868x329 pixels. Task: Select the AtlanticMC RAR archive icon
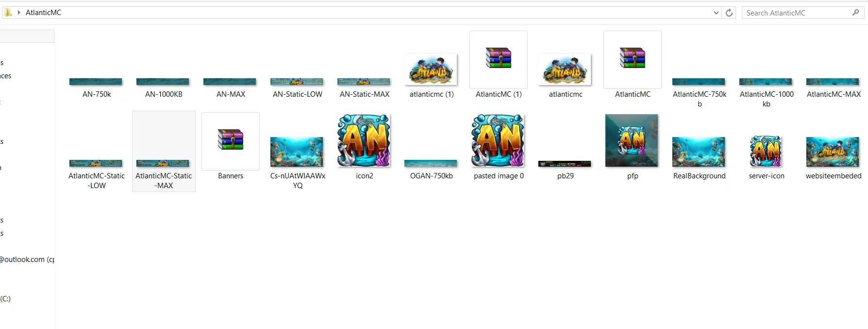point(633,59)
